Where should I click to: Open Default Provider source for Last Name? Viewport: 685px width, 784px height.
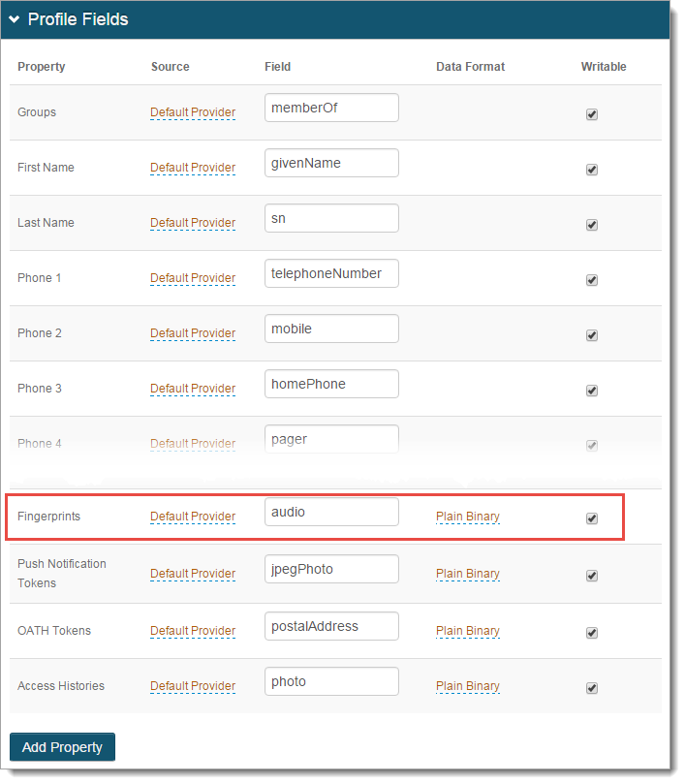193,223
